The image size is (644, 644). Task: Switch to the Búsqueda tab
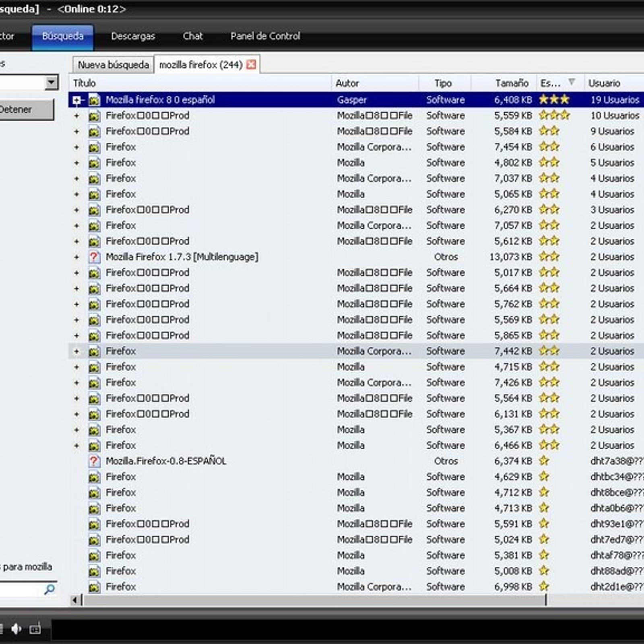point(63,37)
